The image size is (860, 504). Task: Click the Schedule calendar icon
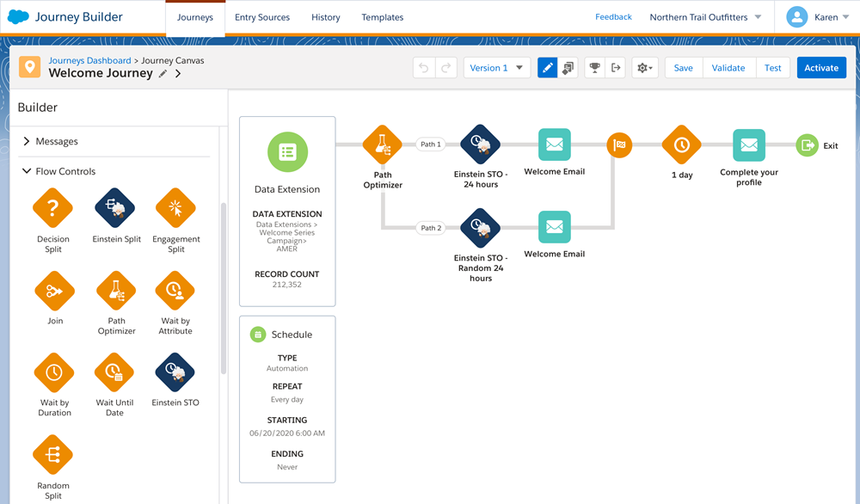258,334
